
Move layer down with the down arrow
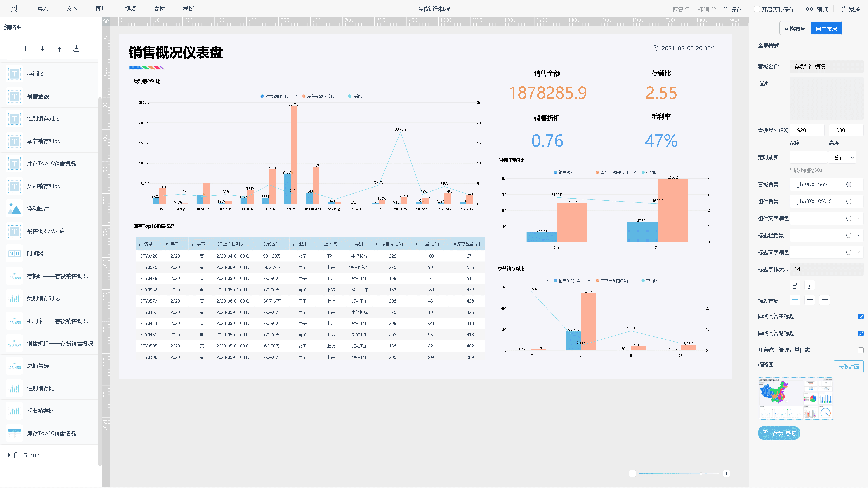[x=42, y=49]
